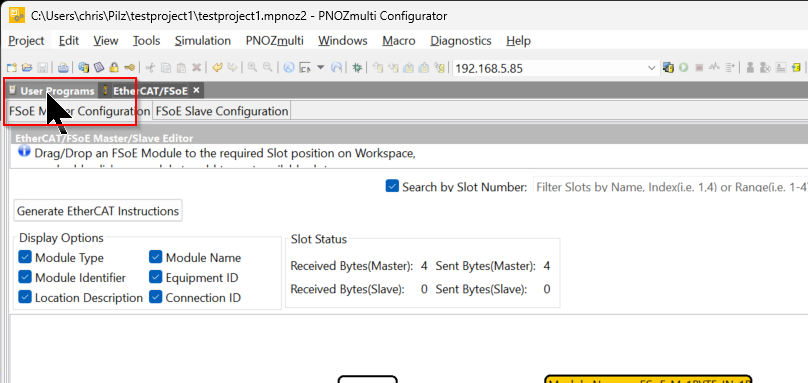The height and width of the screenshot is (383, 808).
Task: Click the blue info icon in editor hint
Action: (x=24, y=152)
